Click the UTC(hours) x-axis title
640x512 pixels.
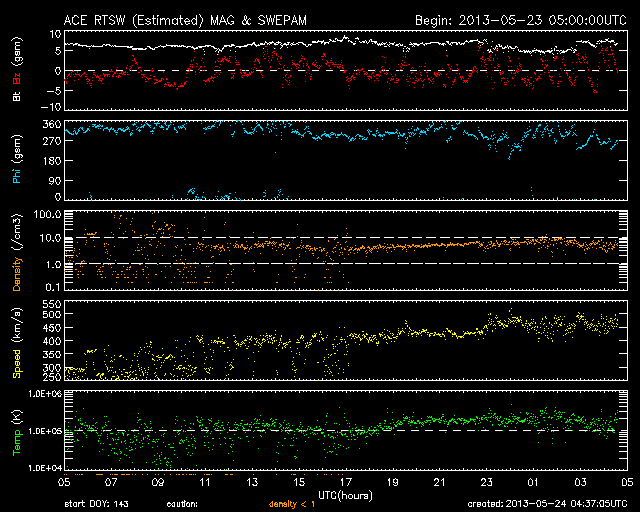point(345,494)
